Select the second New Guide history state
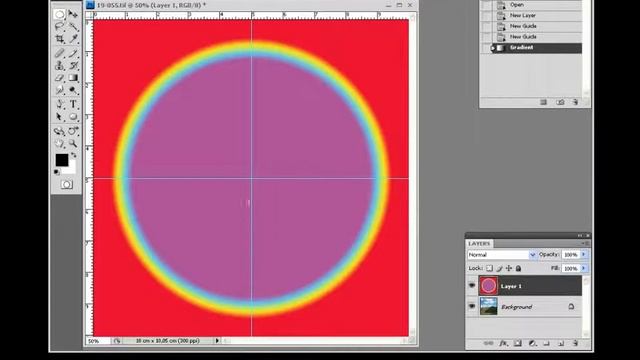 pos(537,37)
